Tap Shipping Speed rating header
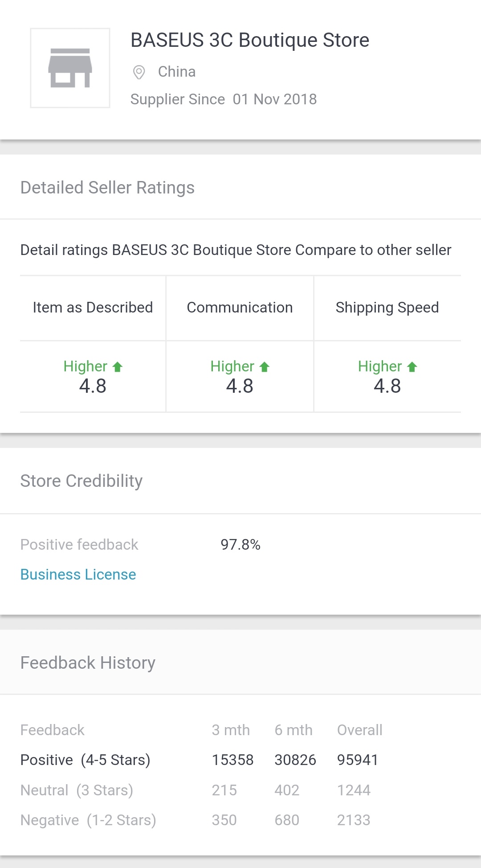Screen dimensions: 481x868 click(387, 308)
